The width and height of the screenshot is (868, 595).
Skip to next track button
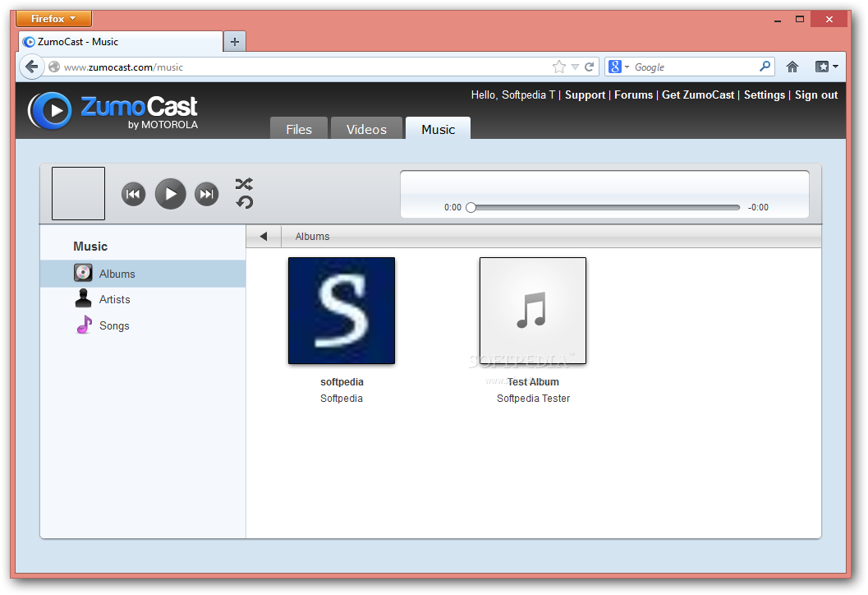click(206, 194)
